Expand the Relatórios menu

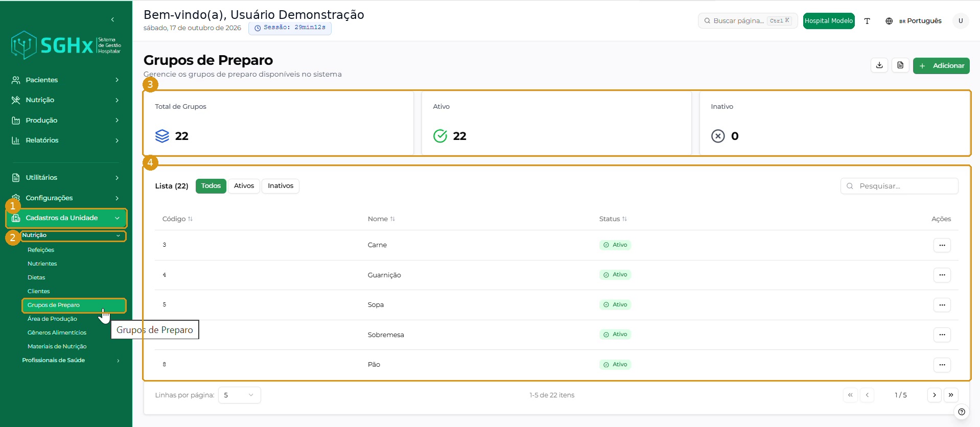pyautogui.click(x=66, y=140)
